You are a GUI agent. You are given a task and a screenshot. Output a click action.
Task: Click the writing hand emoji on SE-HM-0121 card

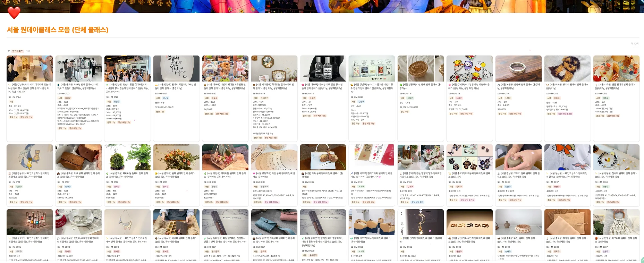pos(156,85)
